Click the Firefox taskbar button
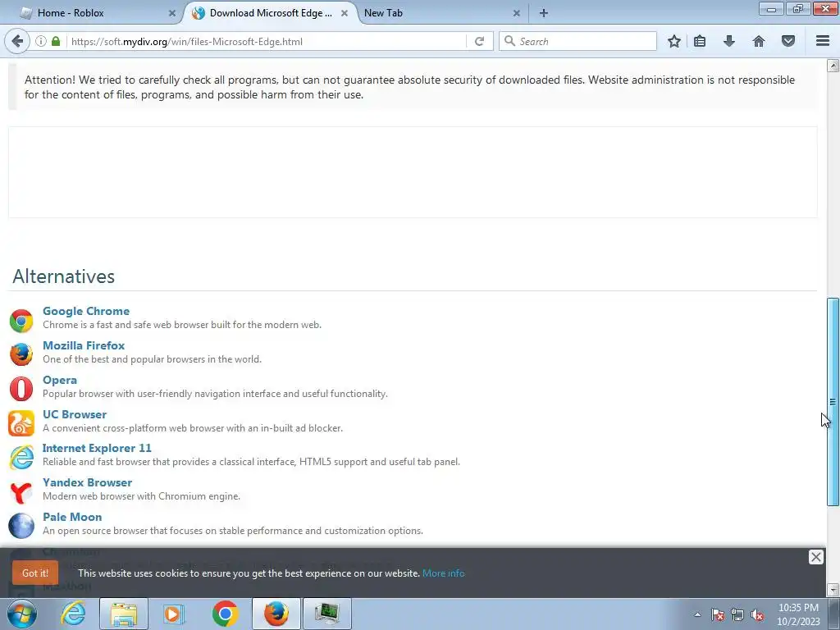 276,614
